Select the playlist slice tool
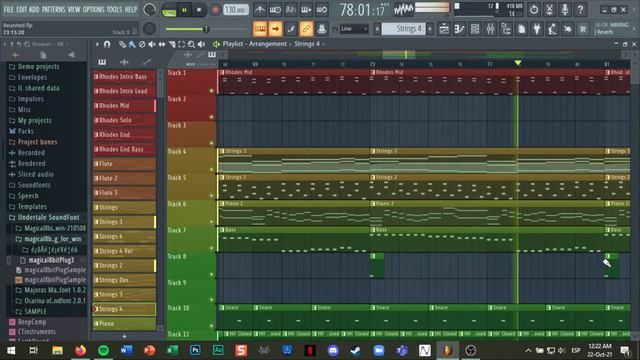 [x=172, y=44]
